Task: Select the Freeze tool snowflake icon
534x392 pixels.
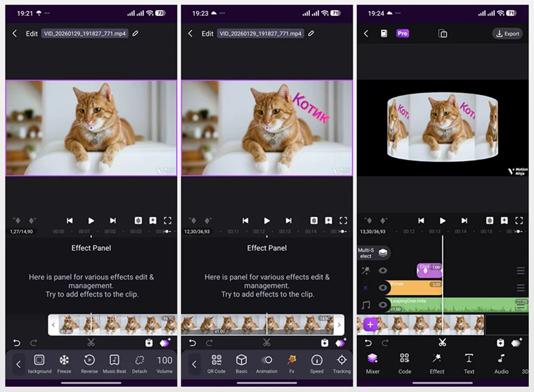Action: (64, 361)
